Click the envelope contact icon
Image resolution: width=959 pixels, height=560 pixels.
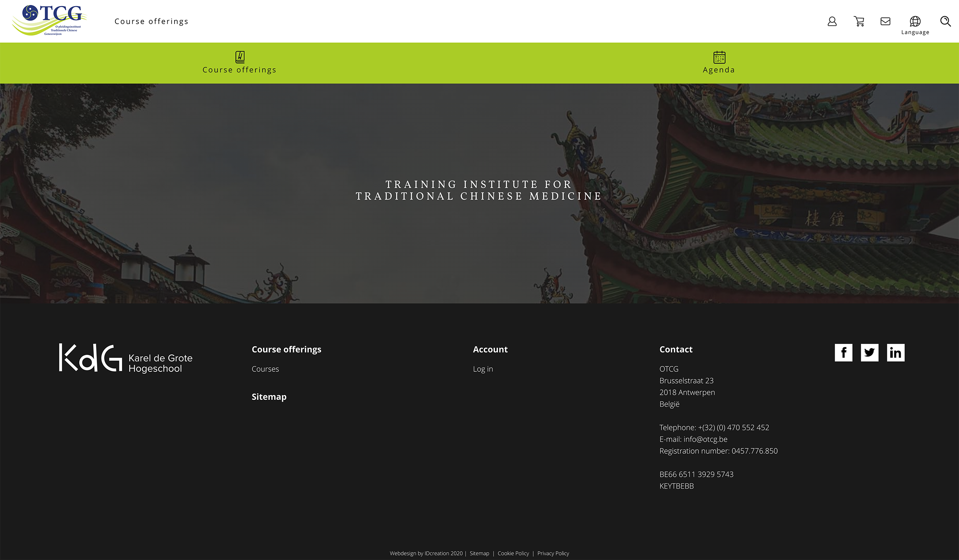pos(885,21)
